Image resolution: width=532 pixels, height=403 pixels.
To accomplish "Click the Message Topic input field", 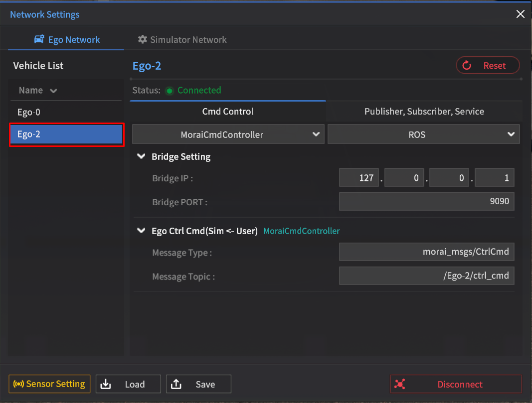I will (x=426, y=275).
